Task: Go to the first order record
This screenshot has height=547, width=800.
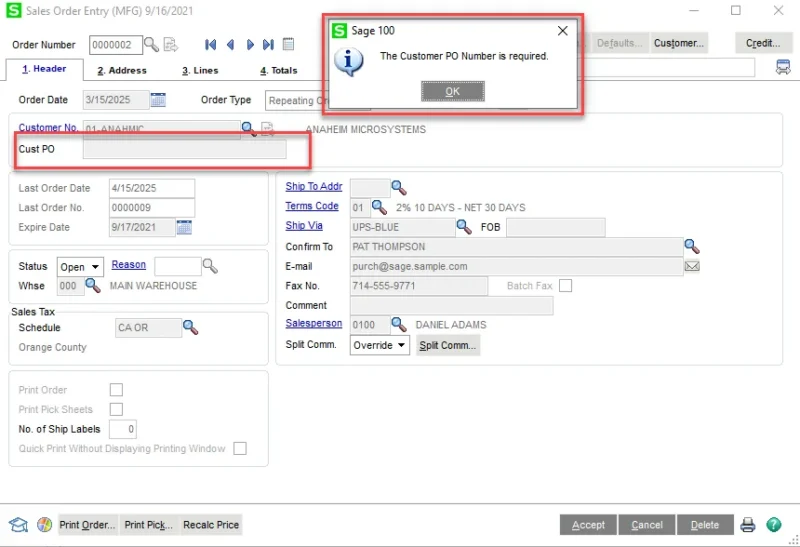Action: coord(210,45)
